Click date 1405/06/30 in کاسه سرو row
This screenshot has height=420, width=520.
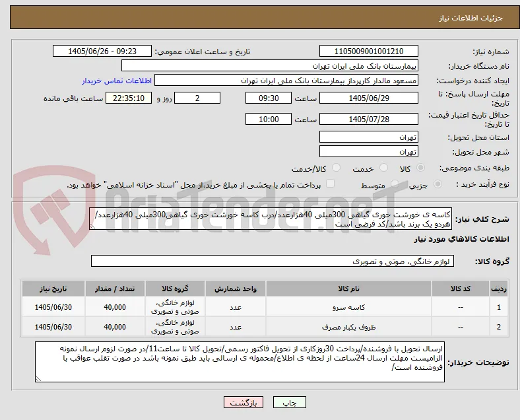tap(53, 307)
